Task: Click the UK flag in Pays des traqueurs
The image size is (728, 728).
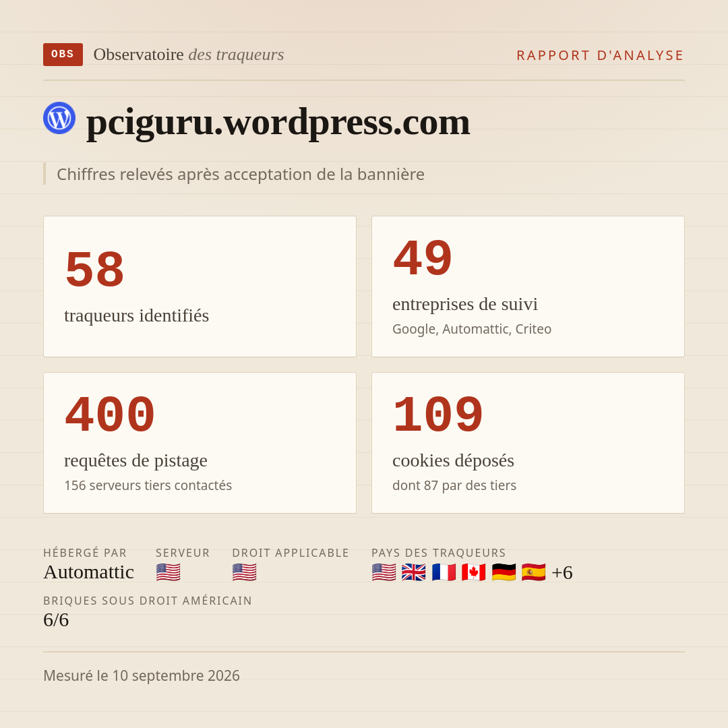Action: [414, 572]
